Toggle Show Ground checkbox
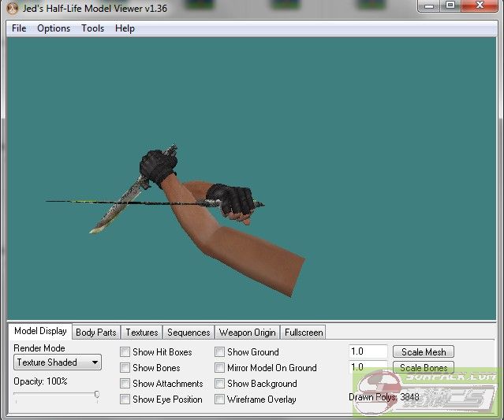504x420 pixels. (x=220, y=352)
